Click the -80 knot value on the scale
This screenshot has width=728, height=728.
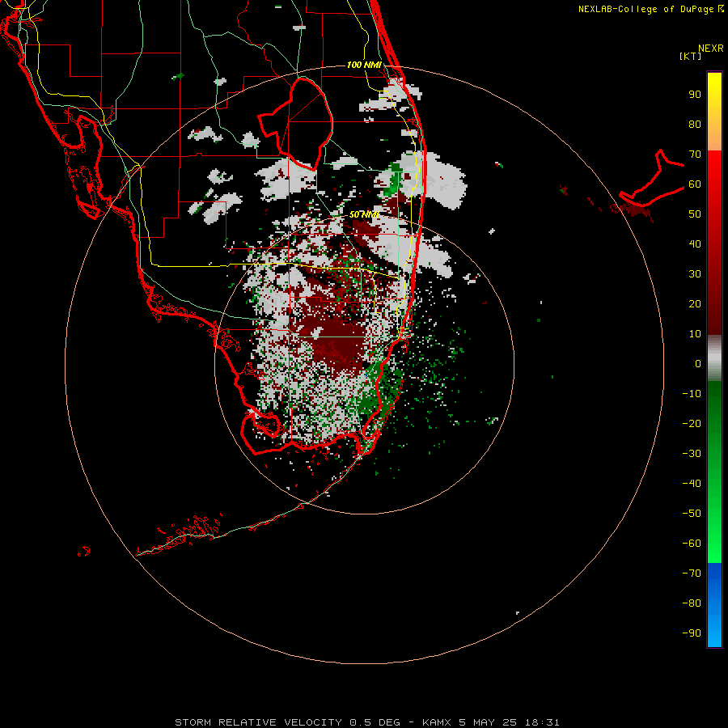[x=692, y=603]
